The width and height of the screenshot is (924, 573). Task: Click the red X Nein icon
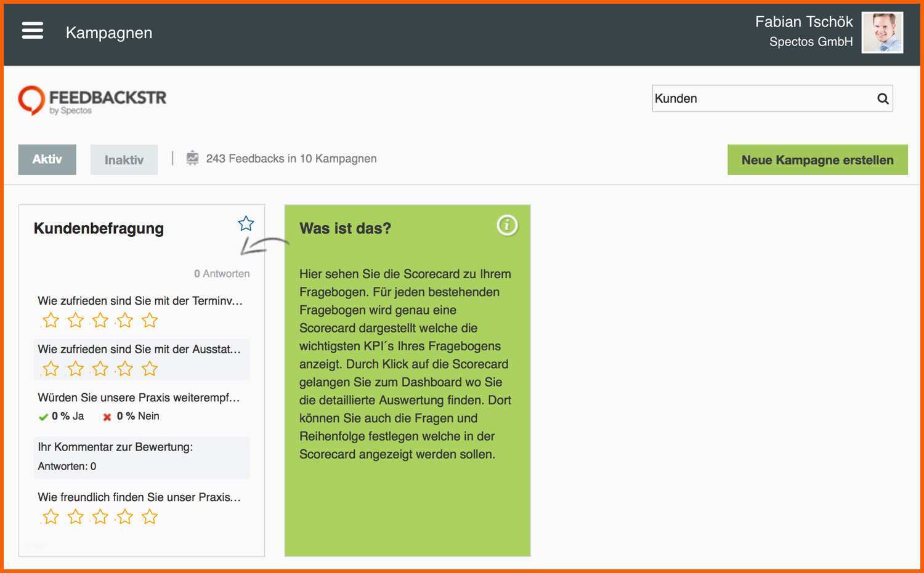pyautogui.click(x=107, y=417)
